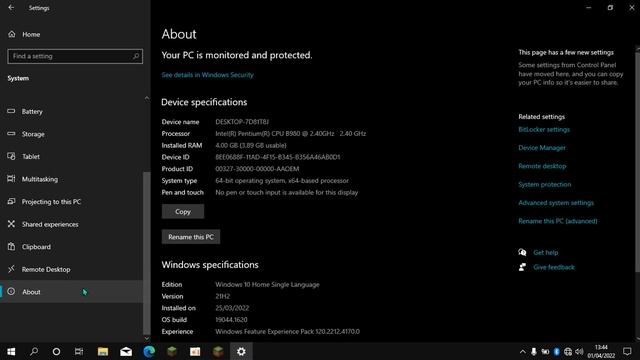640x360 pixels.
Task: Click the OS build value 19044.1620
Action: coord(231,320)
